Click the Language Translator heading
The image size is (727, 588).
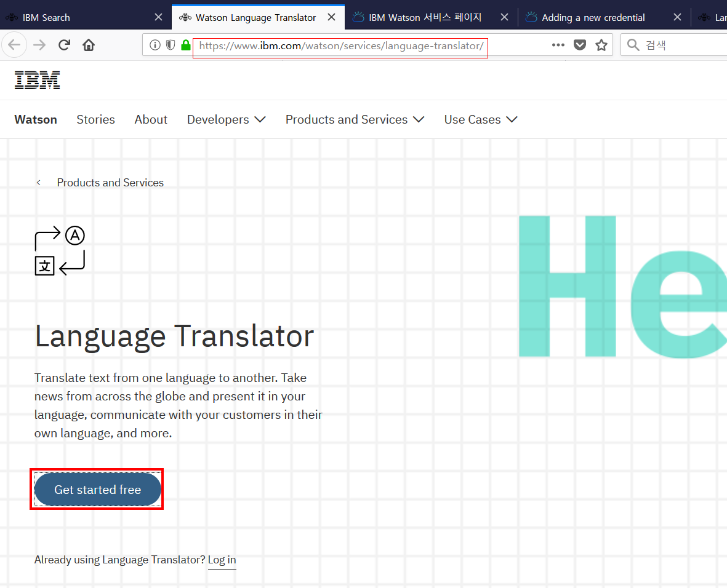[174, 336]
